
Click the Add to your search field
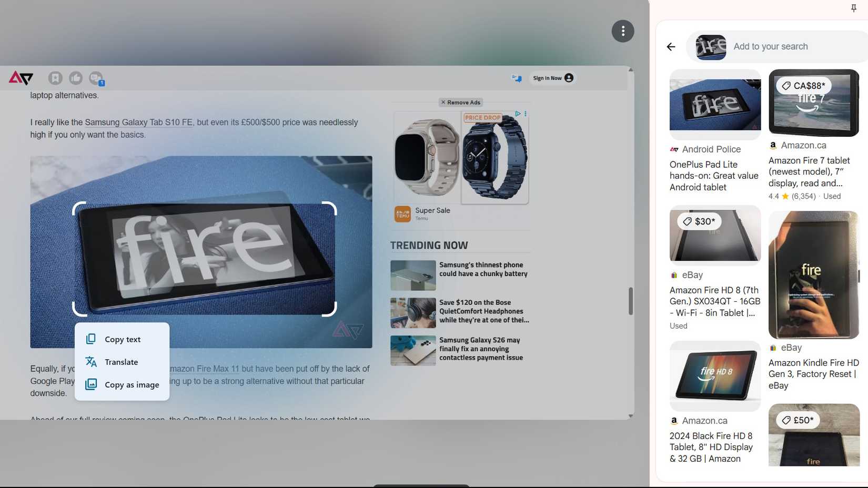[771, 46]
